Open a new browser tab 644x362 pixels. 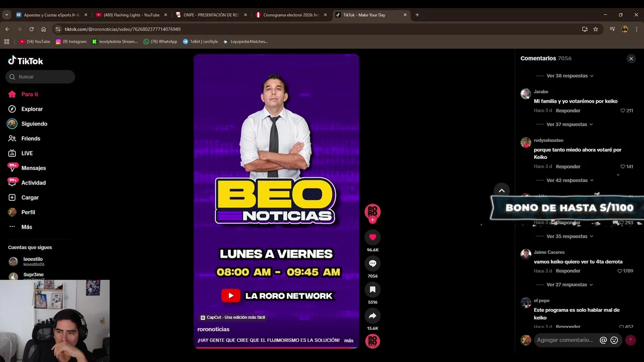(417, 15)
